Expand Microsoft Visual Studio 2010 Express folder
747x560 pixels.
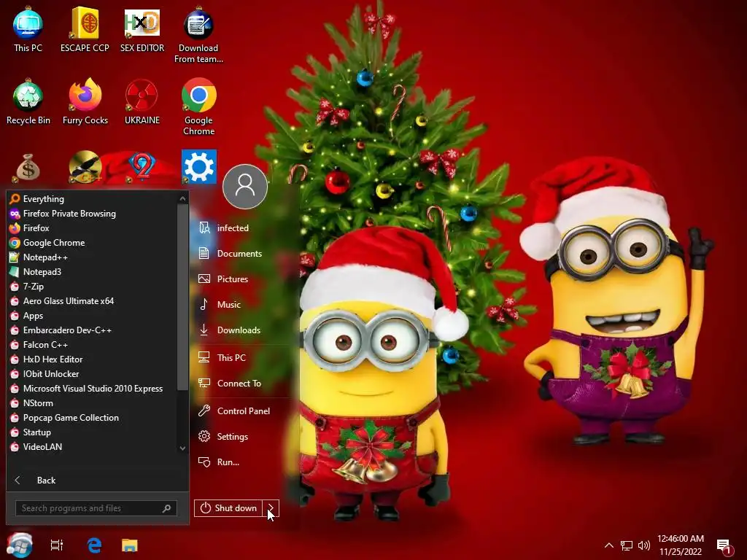93,389
